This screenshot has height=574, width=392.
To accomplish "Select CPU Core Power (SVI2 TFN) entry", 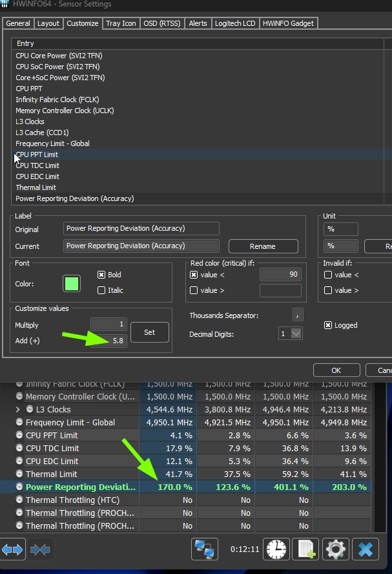I will 59,56.
